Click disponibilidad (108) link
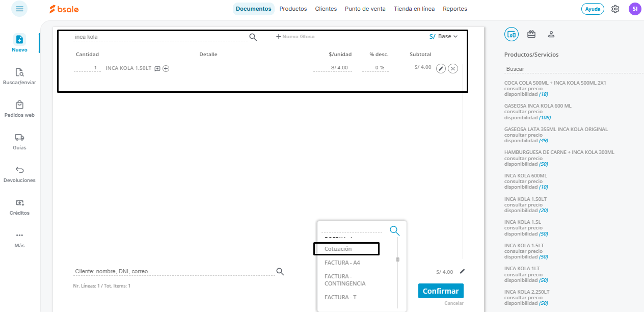Screen dimensions: 644x312 click(x=528, y=117)
